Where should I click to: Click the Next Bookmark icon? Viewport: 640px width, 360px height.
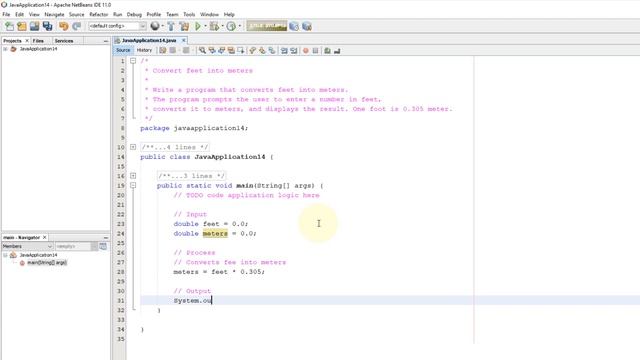point(262,51)
